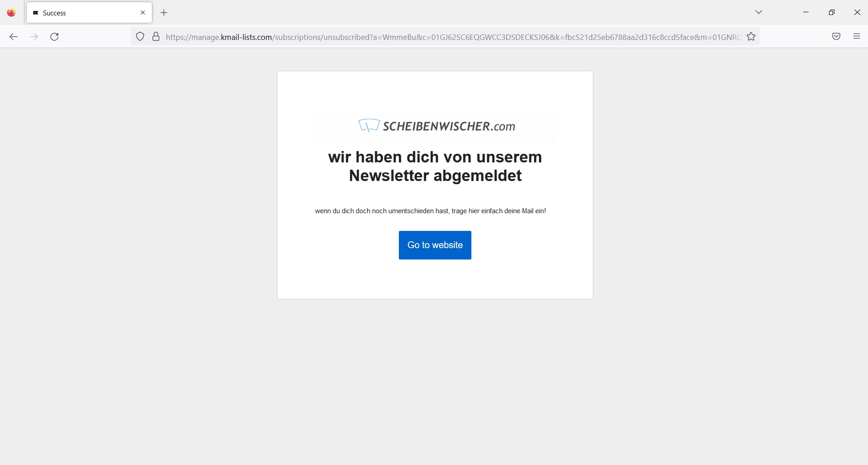Open the Firefox application menu
Image resolution: width=868 pixels, height=465 pixels.
coord(856,36)
